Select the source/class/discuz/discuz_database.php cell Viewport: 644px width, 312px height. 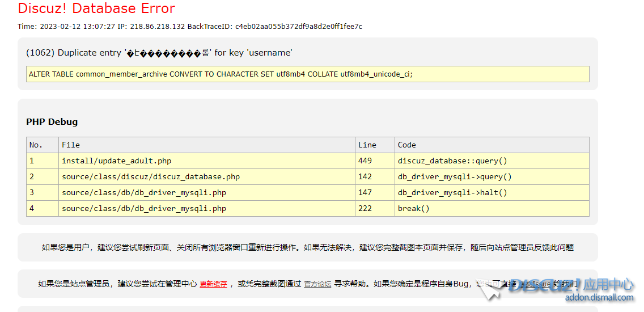click(x=150, y=177)
